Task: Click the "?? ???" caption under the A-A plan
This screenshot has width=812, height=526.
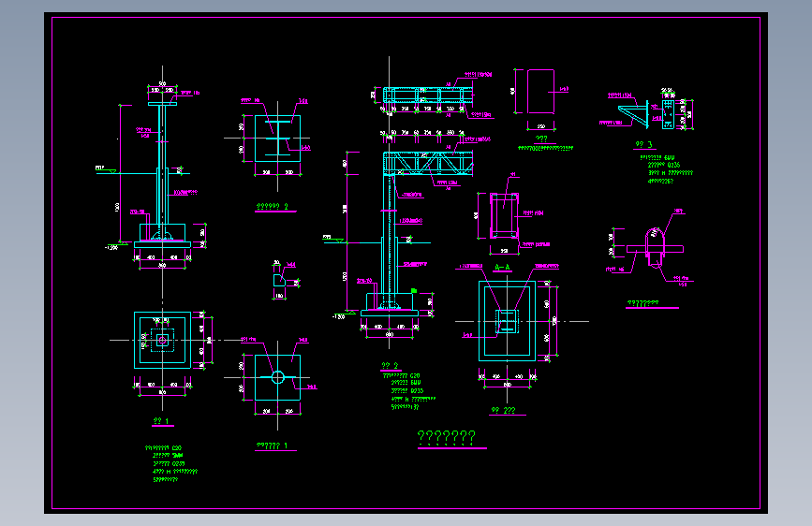Action: coord(503,410)
